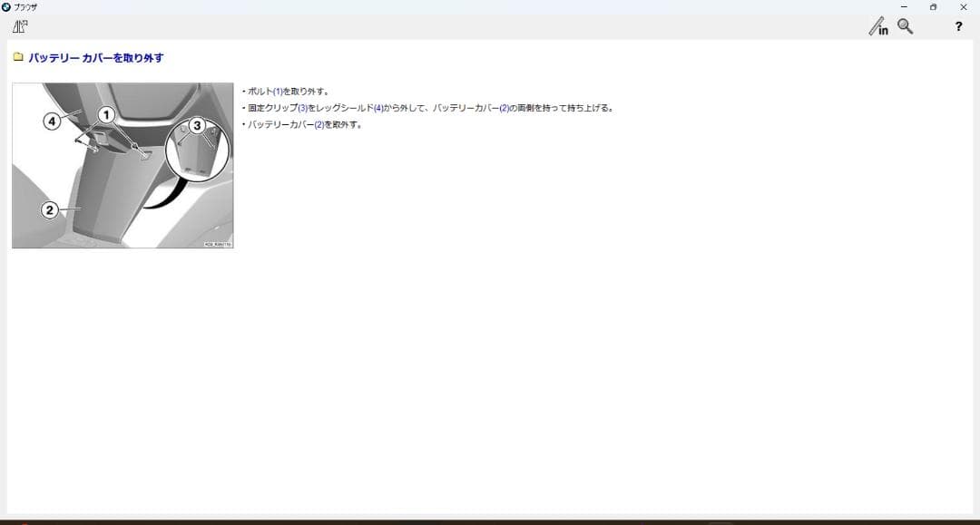Toggle the inch units ruler icon
Screen dimensions: 980x525
[878, 27]
